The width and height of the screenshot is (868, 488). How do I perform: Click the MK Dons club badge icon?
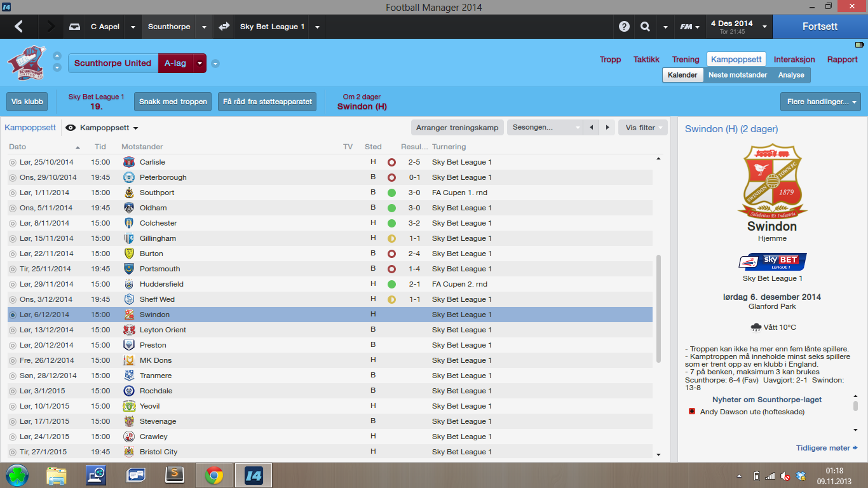coord(129,360)
